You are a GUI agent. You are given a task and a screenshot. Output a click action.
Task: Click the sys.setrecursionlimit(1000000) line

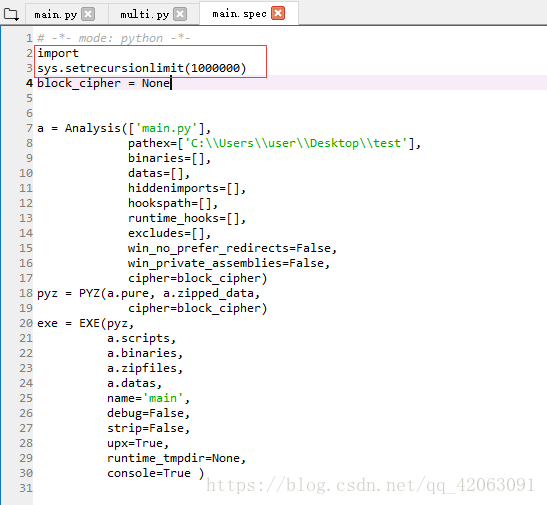pyautogui.click(x=142, y=68)
